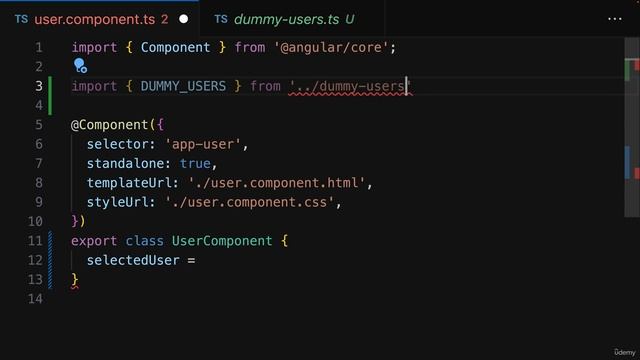
Task: Click the './user.component.css' string
Action: tap(249, 202)
